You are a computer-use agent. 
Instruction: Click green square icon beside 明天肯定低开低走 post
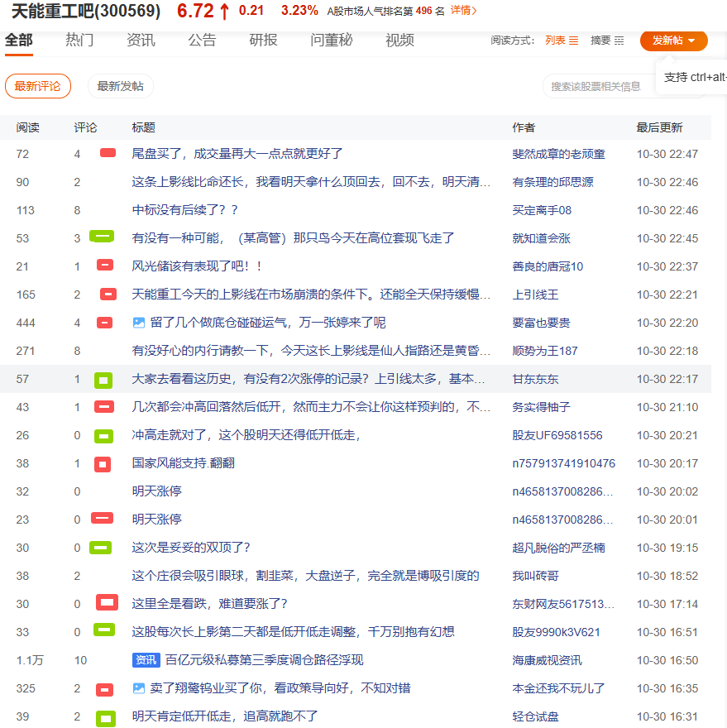tap(105, 719)
